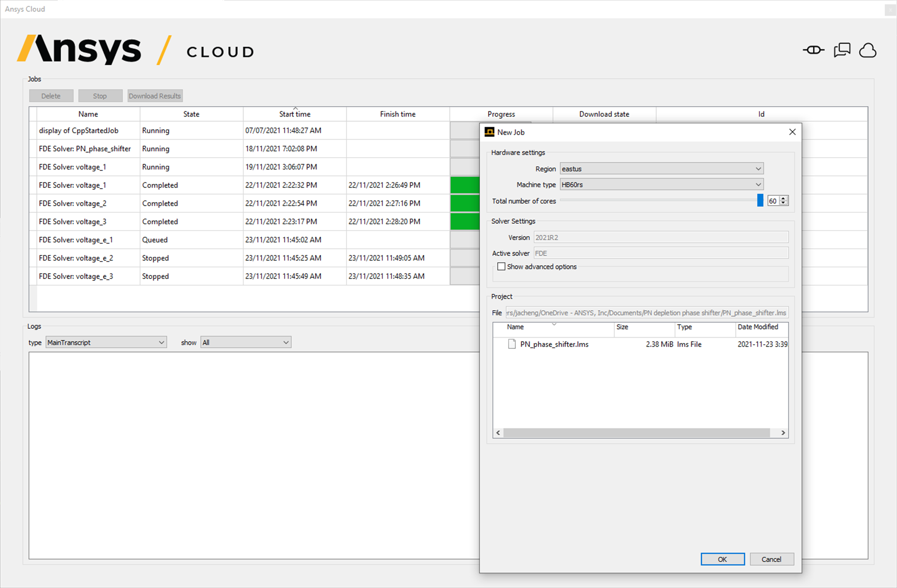Sort jobs by Name column header
Viewport: 897px width, 588px height.
tap(88, 114)
